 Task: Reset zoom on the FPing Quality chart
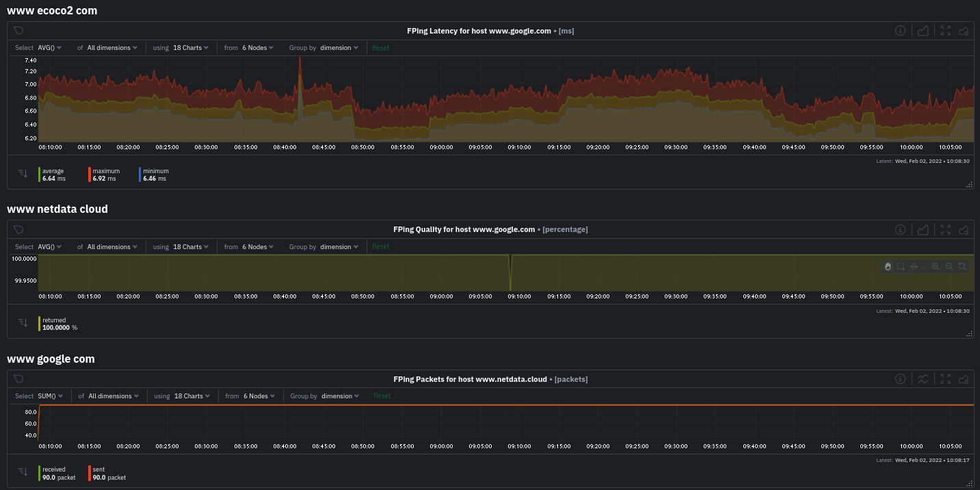click(x=962, y=266)
